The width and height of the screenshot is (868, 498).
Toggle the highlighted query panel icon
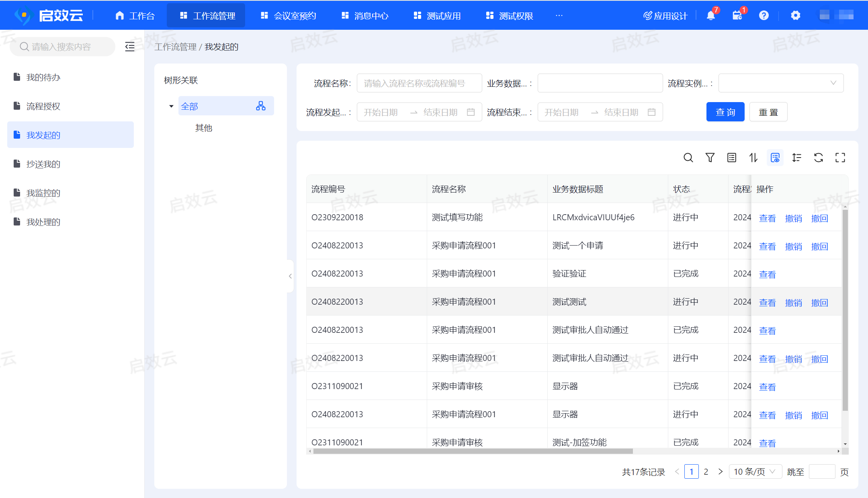coord(775,158)
